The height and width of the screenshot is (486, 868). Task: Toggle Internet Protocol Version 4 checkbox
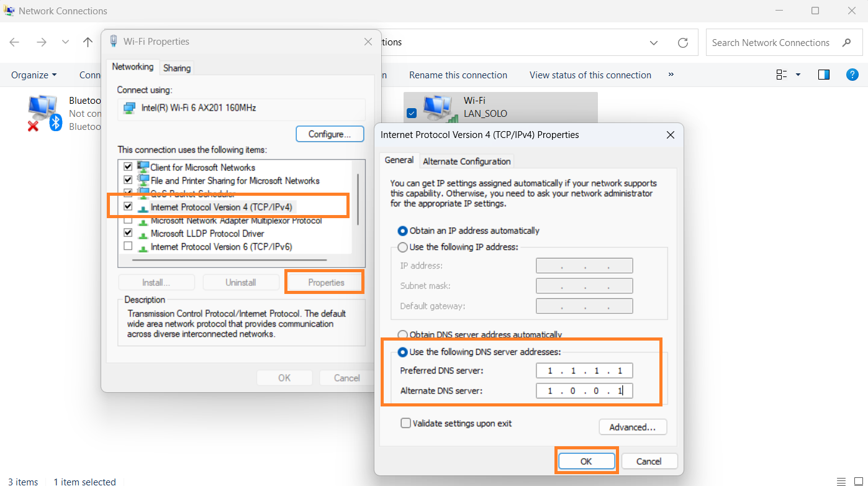[129, 206]
